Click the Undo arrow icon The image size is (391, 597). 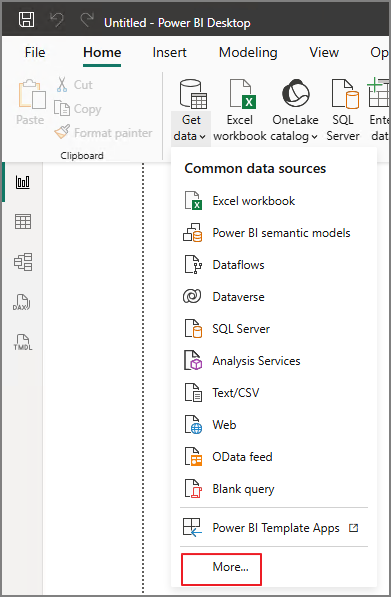57,19
